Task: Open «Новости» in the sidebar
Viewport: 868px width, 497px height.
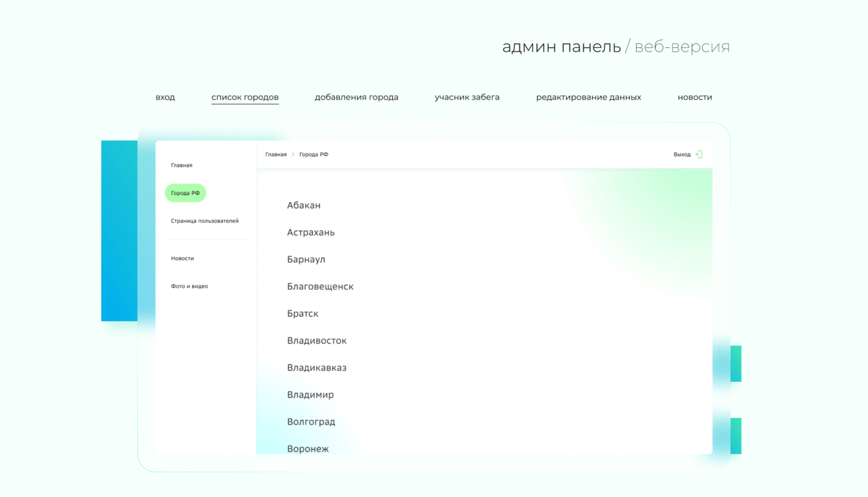Action: [182, 258]
